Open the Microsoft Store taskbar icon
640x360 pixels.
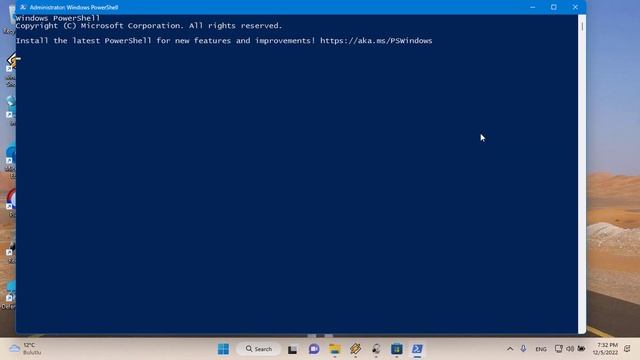click(x=396, y=349)
